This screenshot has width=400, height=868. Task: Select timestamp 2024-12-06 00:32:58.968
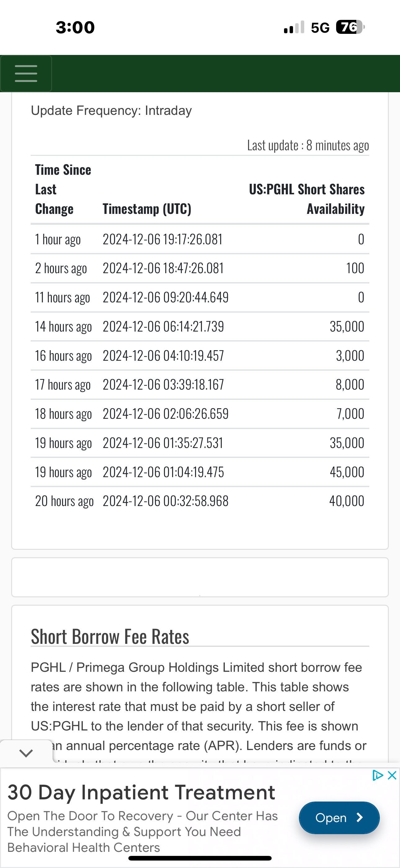tap(166, 501)
